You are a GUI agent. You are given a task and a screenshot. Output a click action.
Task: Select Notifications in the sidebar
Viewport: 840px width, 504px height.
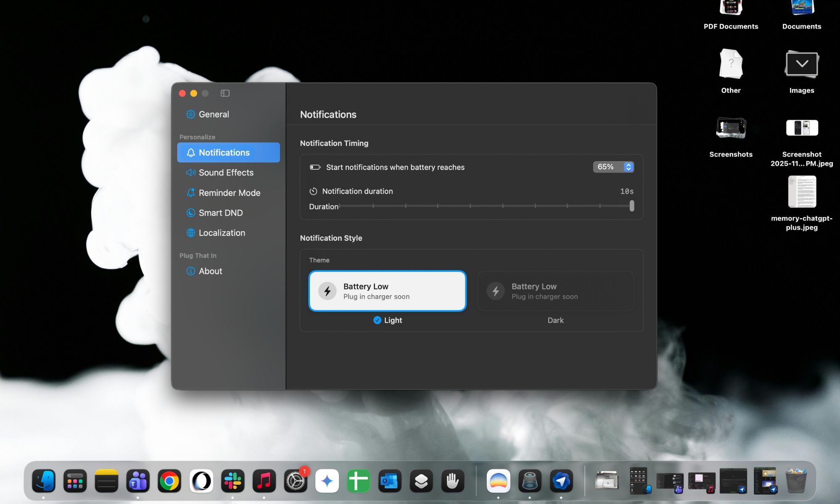point(228,152)
